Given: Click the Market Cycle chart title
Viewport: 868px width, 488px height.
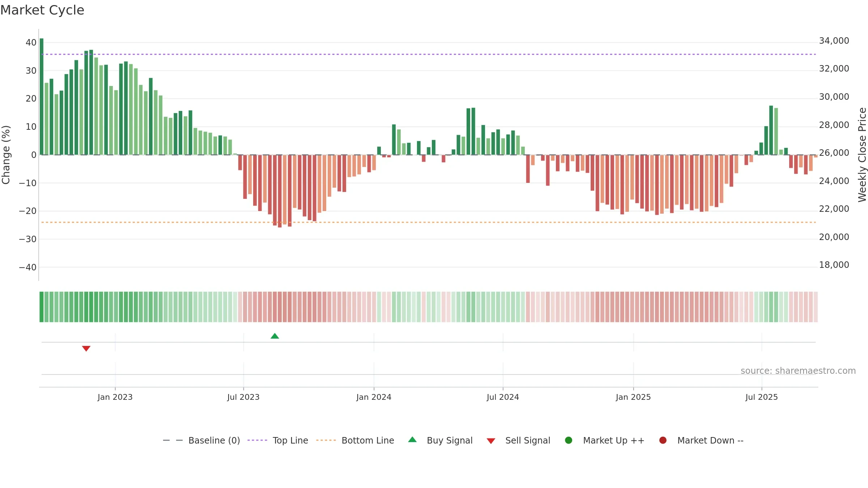Looking at the screenshot, I should [42, 10].
